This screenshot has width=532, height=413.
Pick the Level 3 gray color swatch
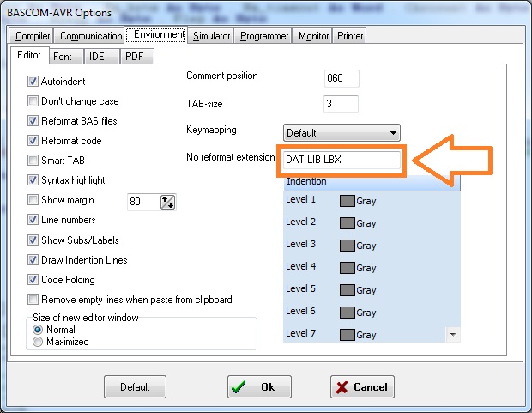click(348, 246)
